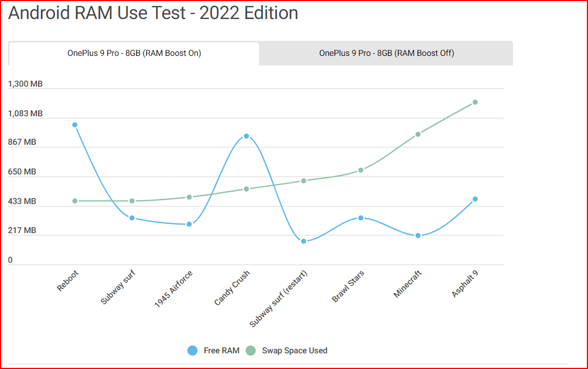Screen dimensions: 588x369
Task: Click Swap Space point at Subway surf restart
Action: [304, 181]
